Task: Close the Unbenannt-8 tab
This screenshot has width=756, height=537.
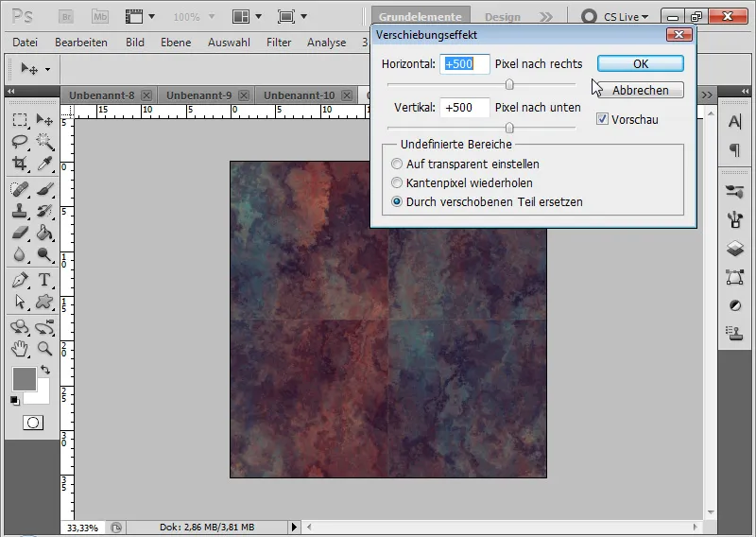Action: click(146, 95)
